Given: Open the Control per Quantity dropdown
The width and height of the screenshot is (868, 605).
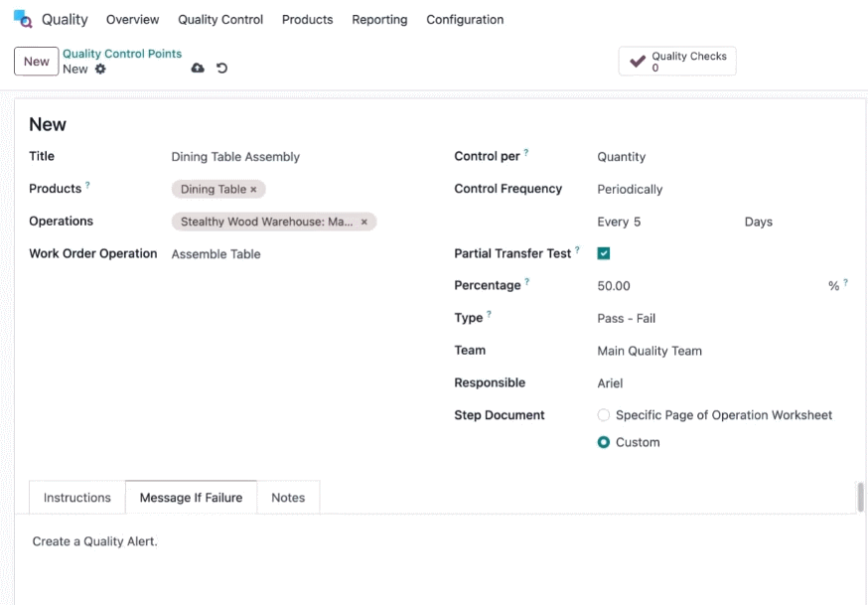Looking at the screenshot, I should click(x=722, y=157).
